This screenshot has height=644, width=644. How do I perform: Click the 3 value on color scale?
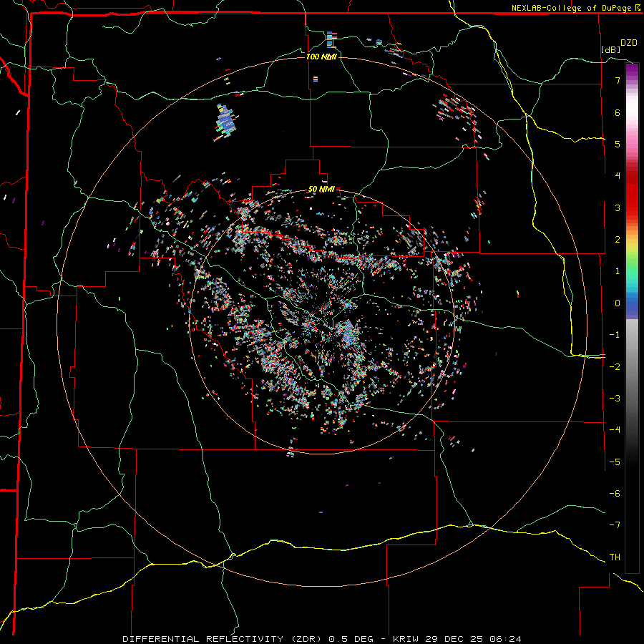pyautogui.click(x=618, y=208)
